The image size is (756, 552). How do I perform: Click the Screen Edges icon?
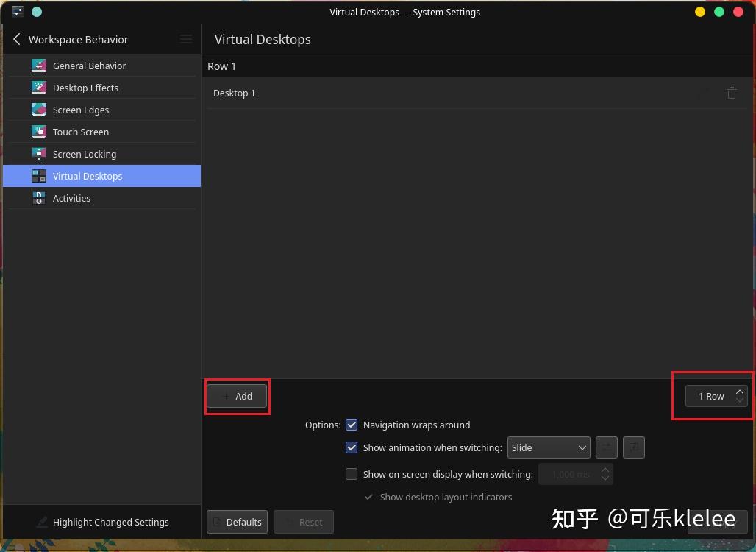click(39, 110)
